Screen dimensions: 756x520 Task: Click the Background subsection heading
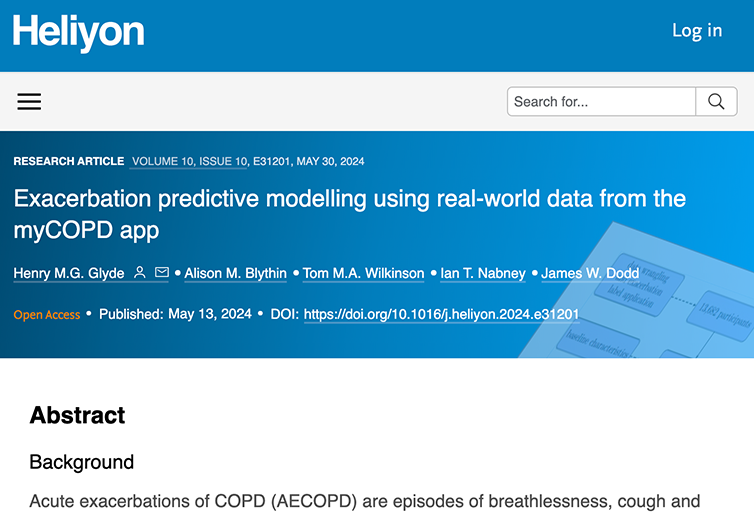coord(81,462)
